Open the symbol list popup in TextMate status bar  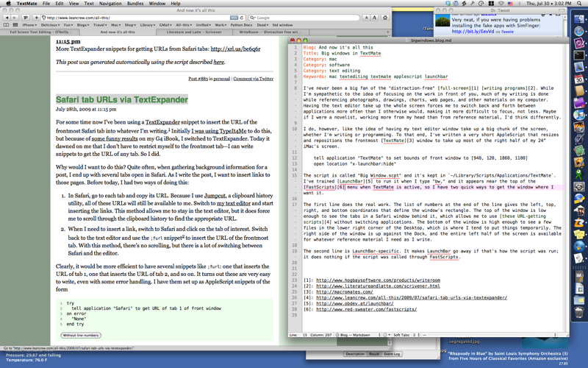click(x=491, y=335)
